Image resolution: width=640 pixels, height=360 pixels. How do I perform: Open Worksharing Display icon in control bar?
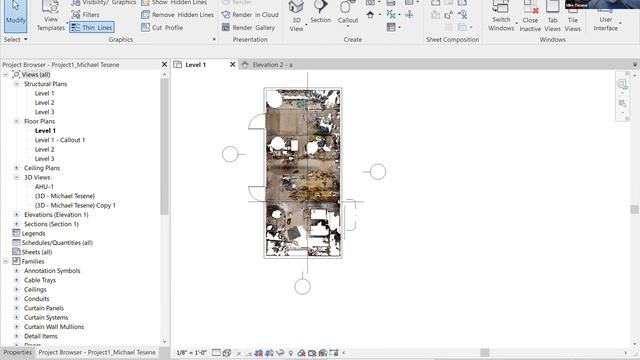click(x=301, y=353)
